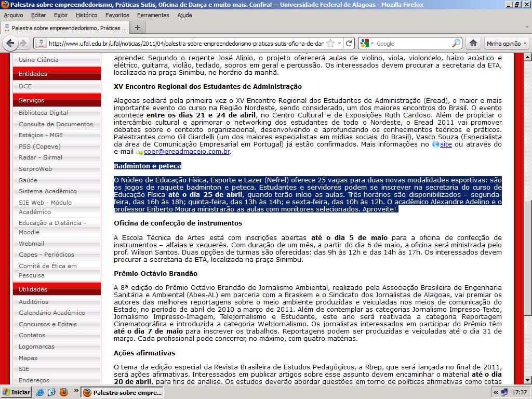Click the search magnifier icon

pos(456,43)
